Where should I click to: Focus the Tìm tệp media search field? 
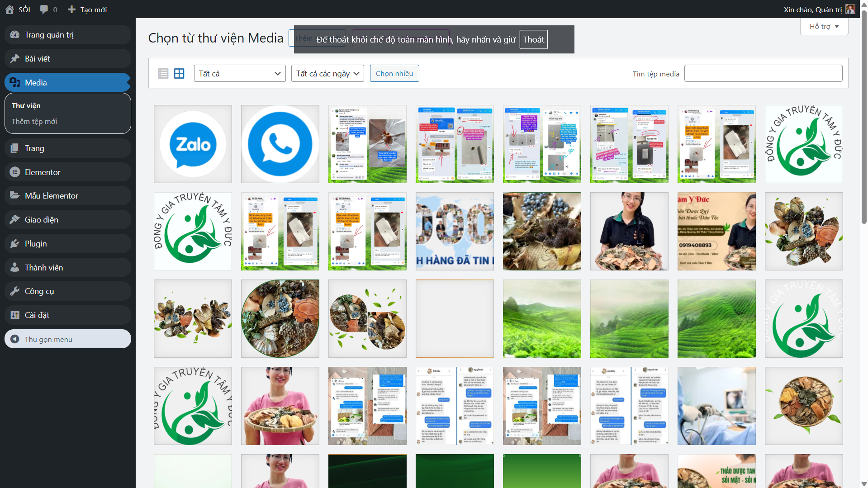[x=764, y=74]
